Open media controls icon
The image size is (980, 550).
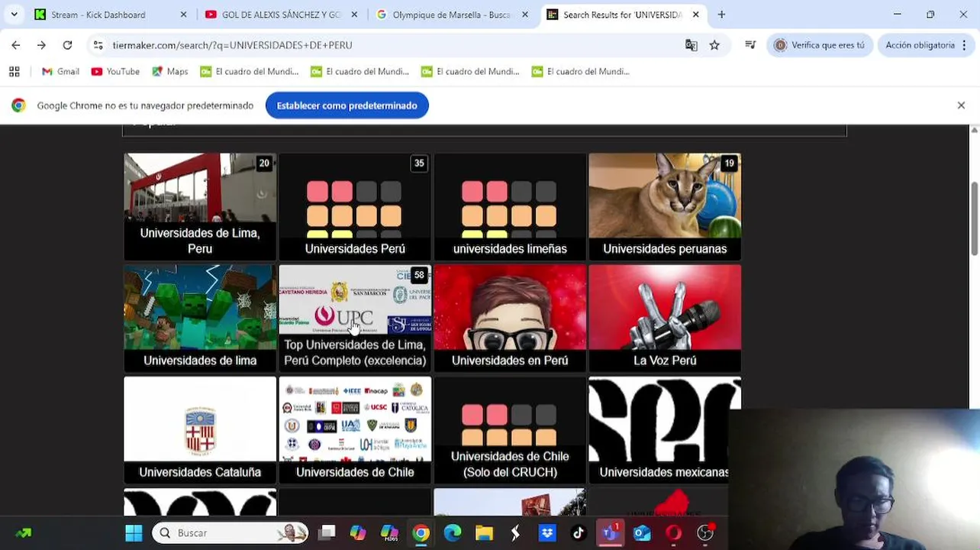(x=750, y=45)
